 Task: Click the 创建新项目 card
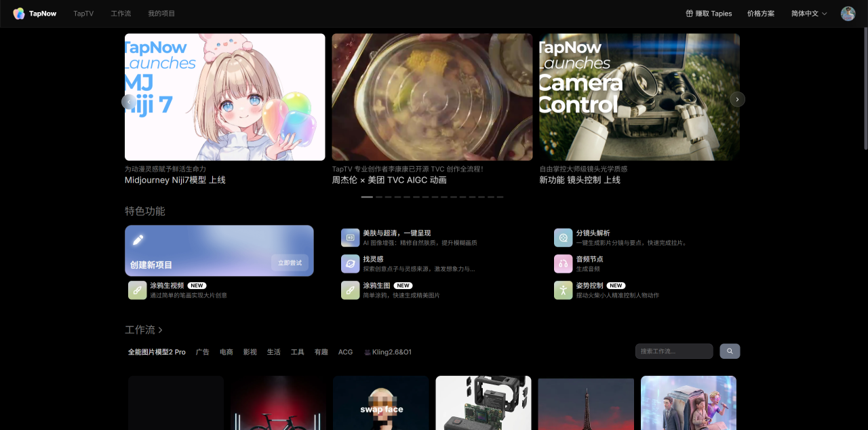pos(219,251)
